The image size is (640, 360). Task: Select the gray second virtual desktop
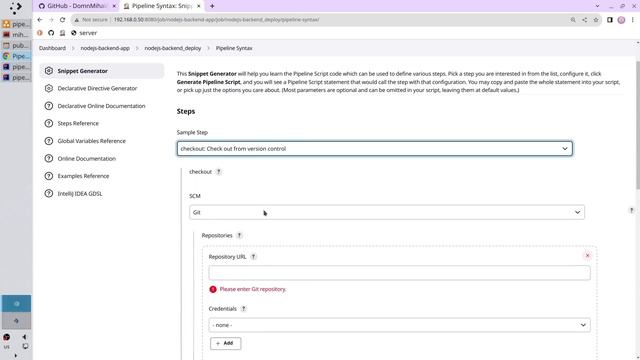click(16, 321)
